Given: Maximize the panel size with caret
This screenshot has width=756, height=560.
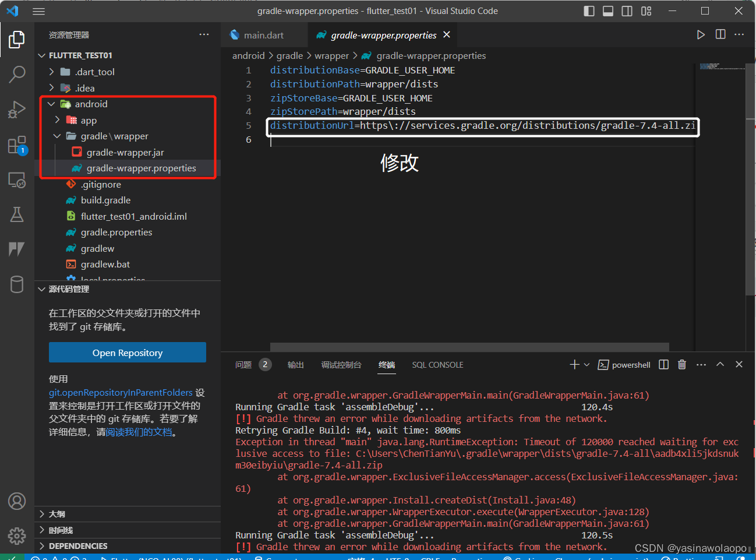Looking at the screenshot, I should (x=720, y=364).
